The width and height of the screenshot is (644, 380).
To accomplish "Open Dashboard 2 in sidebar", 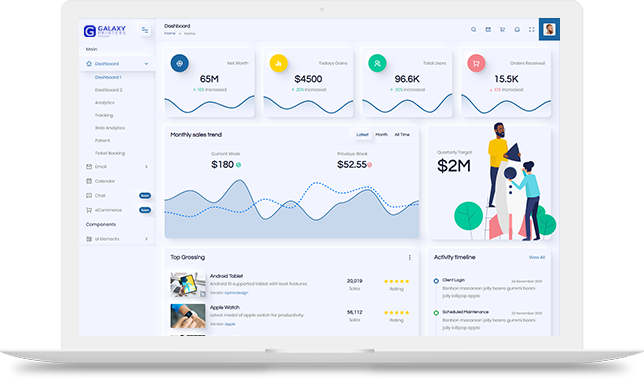I will tap(108, 90).
